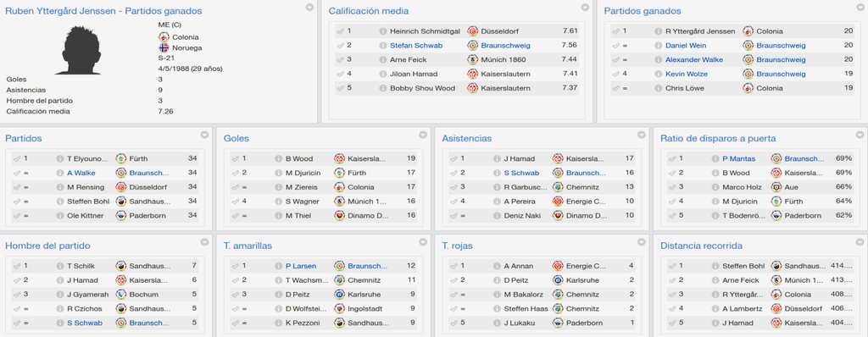Toggle the checkmark beside T Schilk's row
The height and width of the screenshot is (337, 868).
coord(16,266)
